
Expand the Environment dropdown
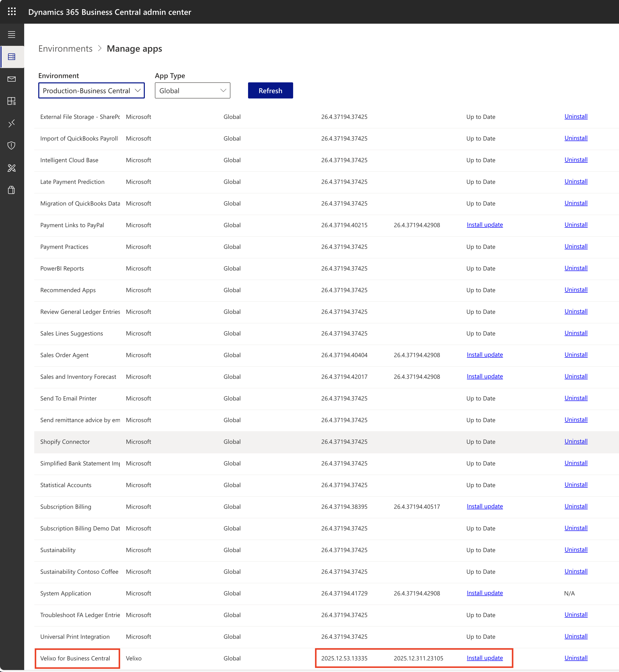coord(91,91)
